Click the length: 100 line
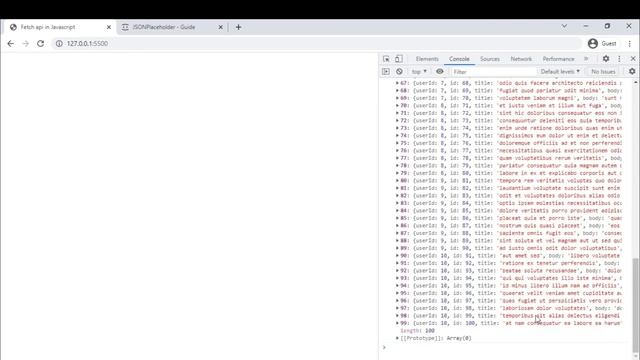Viewport: 640px width, 360px height. [418, 331]
